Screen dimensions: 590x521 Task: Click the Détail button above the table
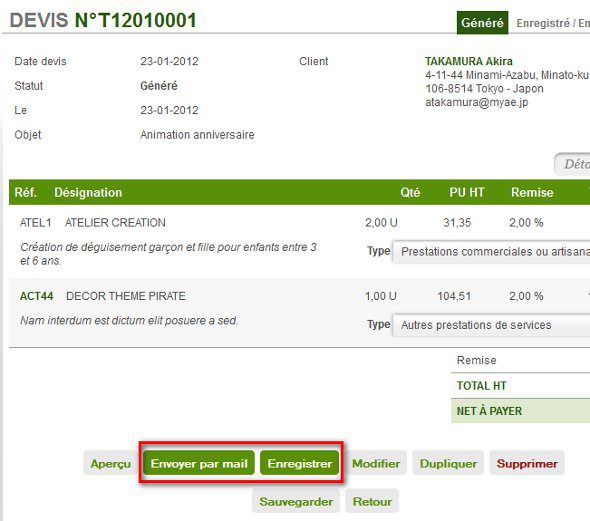(572, 164)
